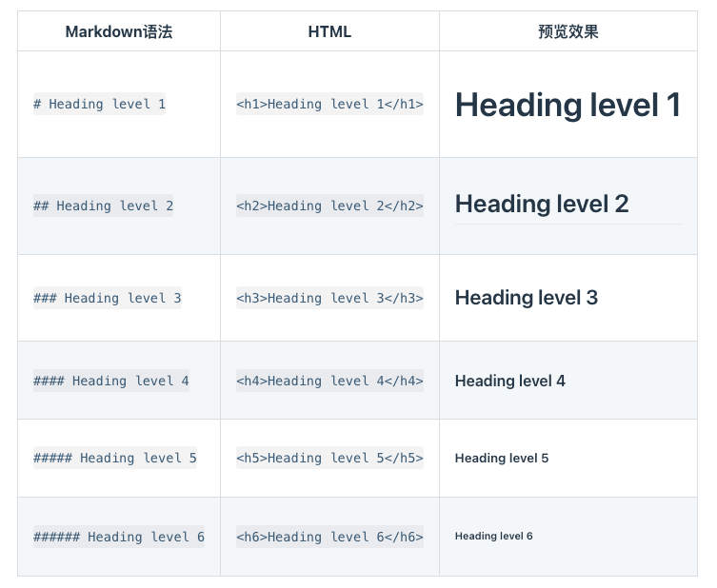Select the <h6>Heading level 6</h6> HTML snippet

coord(329,537)
